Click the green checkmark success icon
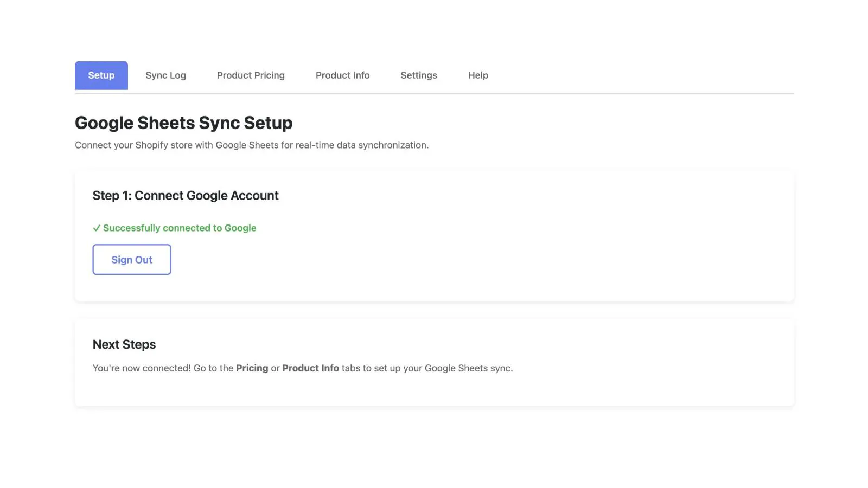This screenshot has width=868, height=488. [97, 228]
